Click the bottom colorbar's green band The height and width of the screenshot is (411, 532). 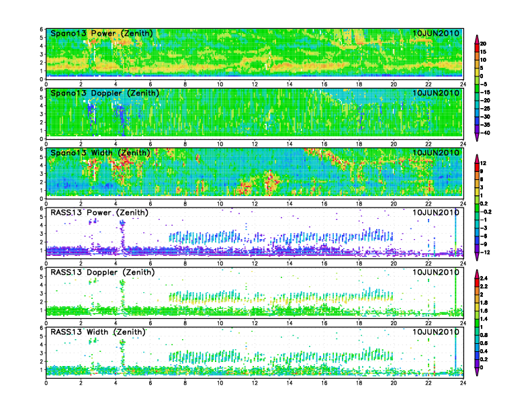pyautogui.click(x=477, y=323)
